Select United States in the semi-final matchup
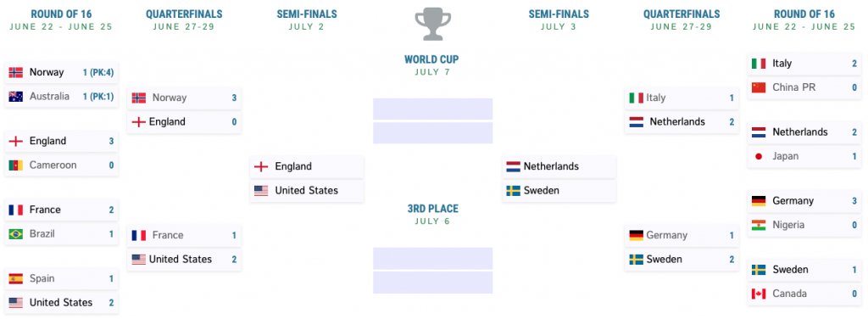 [x=307, y=191]
